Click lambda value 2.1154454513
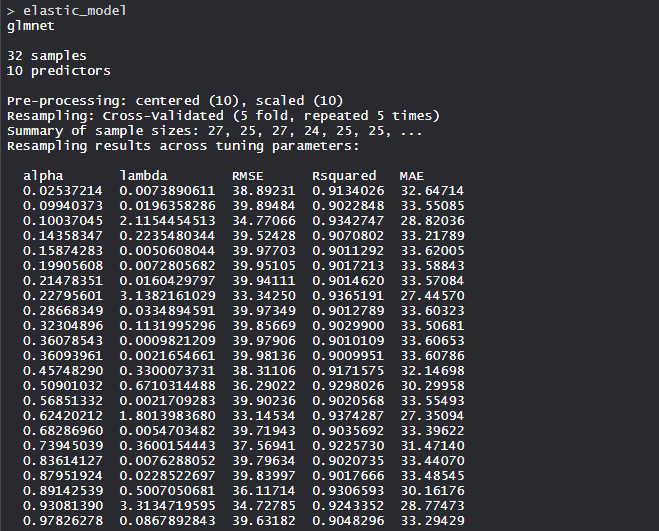Screen dimensions: 659x531 [167, 221]
